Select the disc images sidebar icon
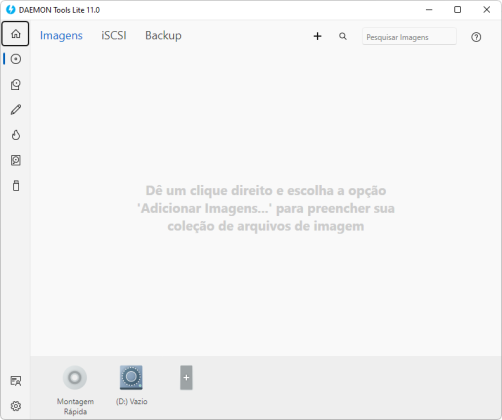This screenshot has width=502, height=420. tap(16, 59)
